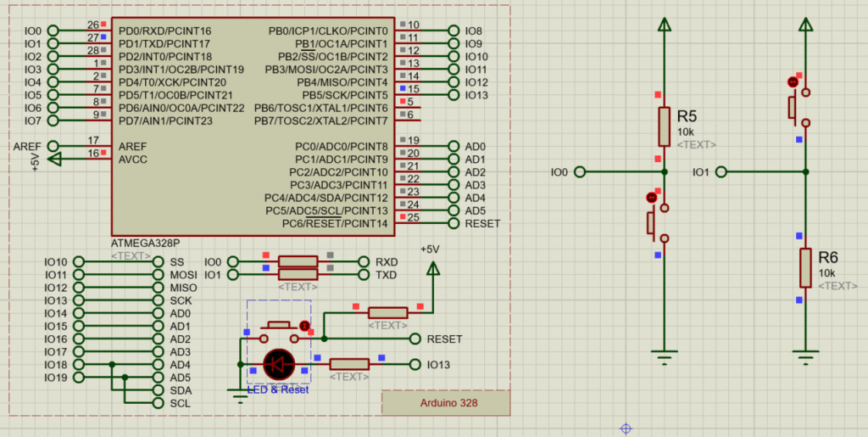The height and width of the screenshot is (437, 868).
Task: Click the LED & Reset block label
Action: (x=277, y=389)
